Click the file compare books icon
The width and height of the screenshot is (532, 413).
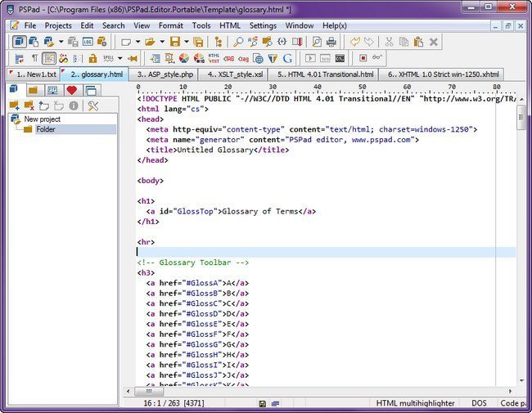coord(297,42)
